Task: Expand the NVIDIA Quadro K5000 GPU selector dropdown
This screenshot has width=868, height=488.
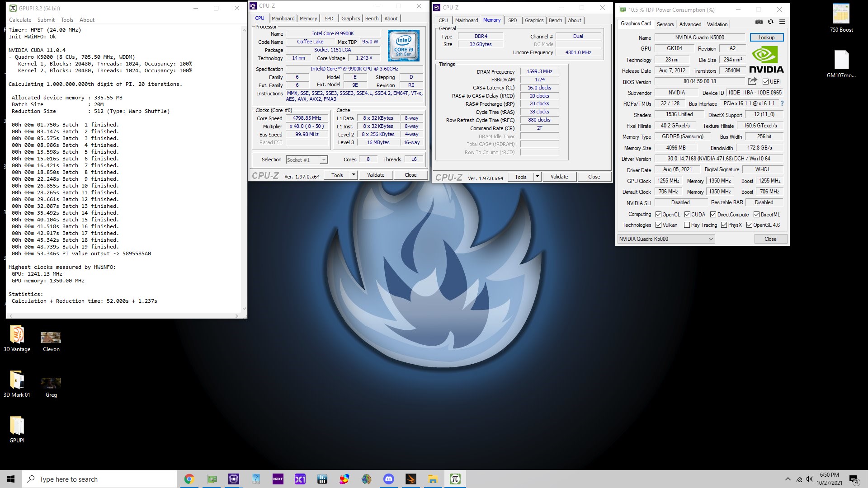Action: click(666, 239)
